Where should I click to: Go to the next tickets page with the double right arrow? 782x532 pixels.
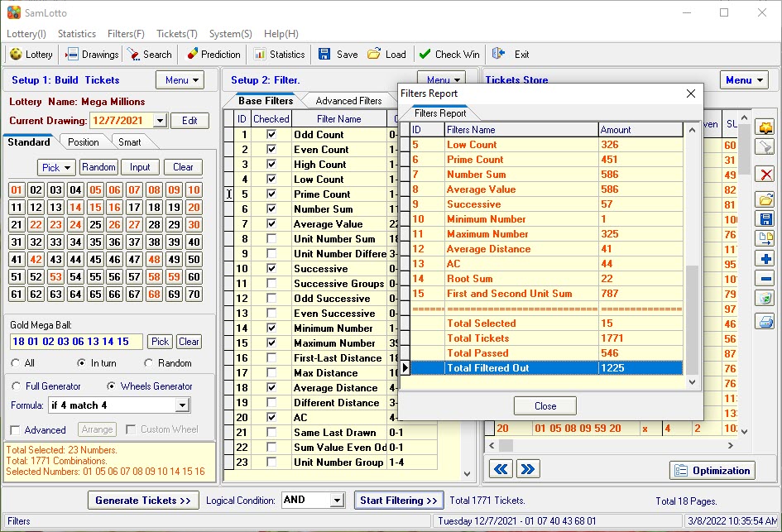coord(527,470)
